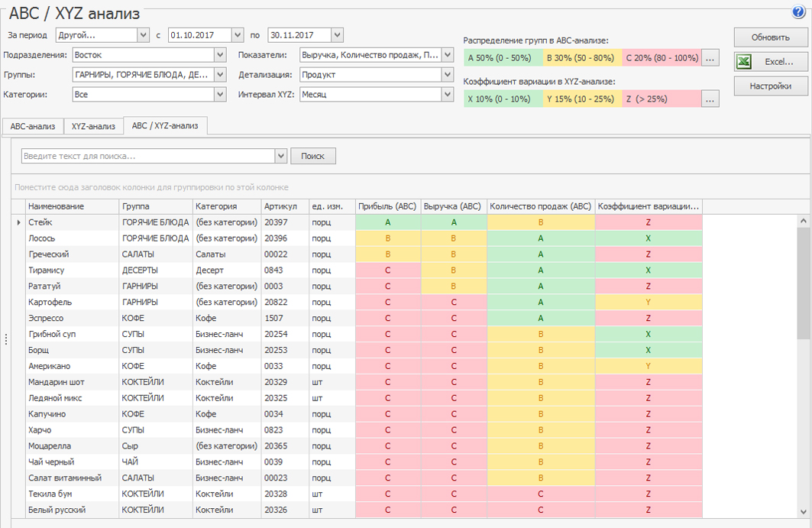Open the Детализация dropdown showing Продукт
Viewport: 812px width, 528px height.
point(447,75)
